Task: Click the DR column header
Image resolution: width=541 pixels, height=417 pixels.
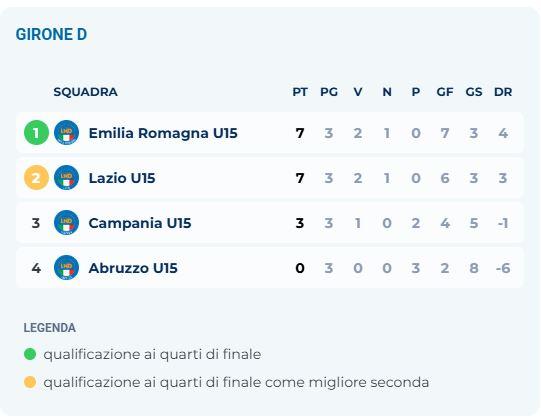Action: (503, 92)
